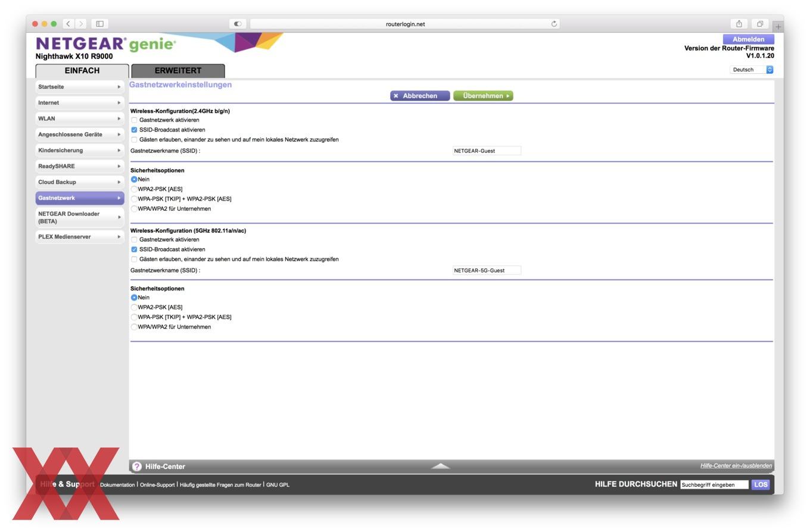Select WPA2-PSK [AES] for 2.4GHz
Screen dimensions: 810x532
134,189
